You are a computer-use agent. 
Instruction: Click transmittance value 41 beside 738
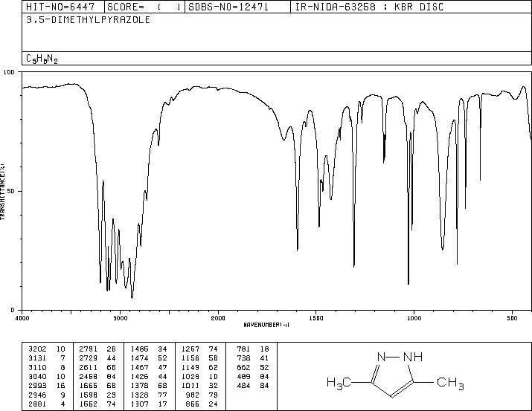click(264, 358)
